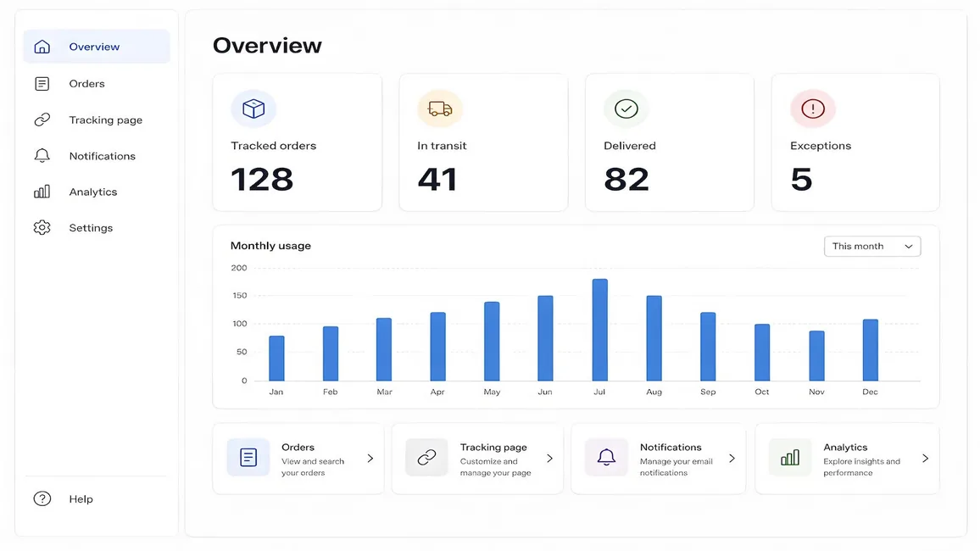Click the Notifications shortcut bell icon
Screen dimensions: 980x551
point(606,457)
